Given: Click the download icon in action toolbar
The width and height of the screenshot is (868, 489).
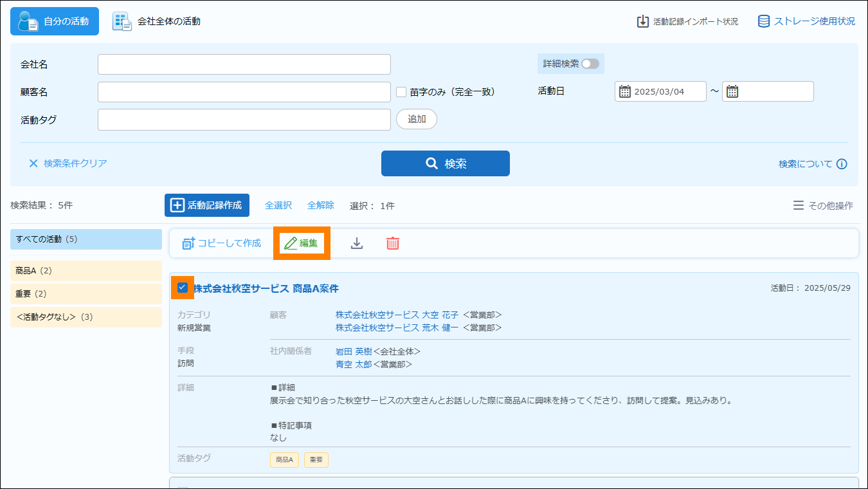Looking at the screenshot, I should [x=357, y=243].
